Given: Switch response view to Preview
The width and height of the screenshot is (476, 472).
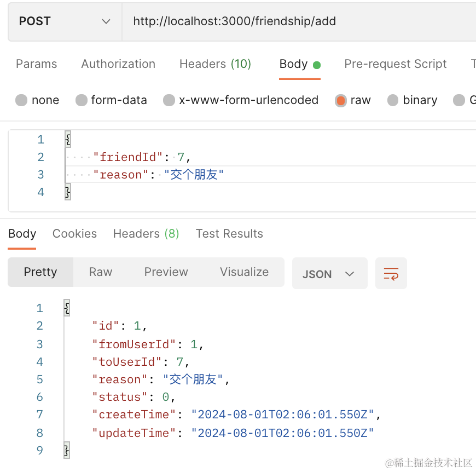Looking at the screenshot, I should pos(166,272).
